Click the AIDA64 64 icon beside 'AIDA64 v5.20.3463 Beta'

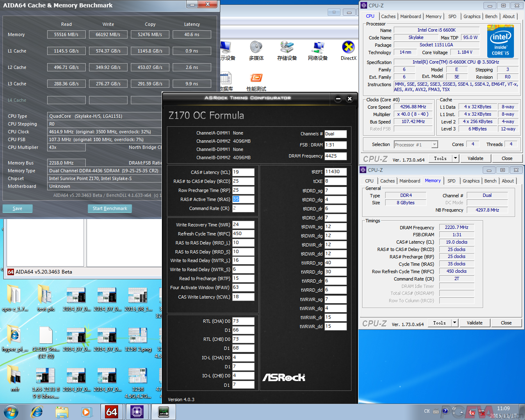point(11,272)
